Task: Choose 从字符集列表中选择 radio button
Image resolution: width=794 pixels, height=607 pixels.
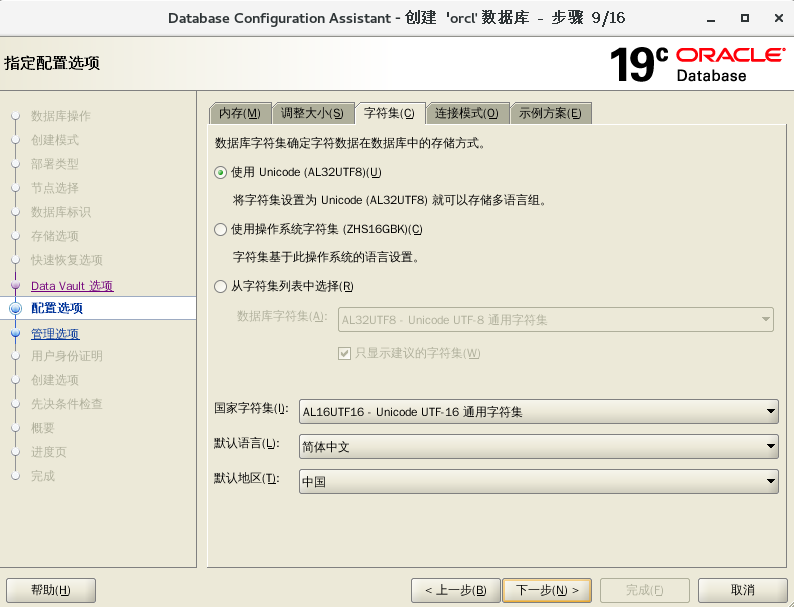Action: (x=221, y=286)
